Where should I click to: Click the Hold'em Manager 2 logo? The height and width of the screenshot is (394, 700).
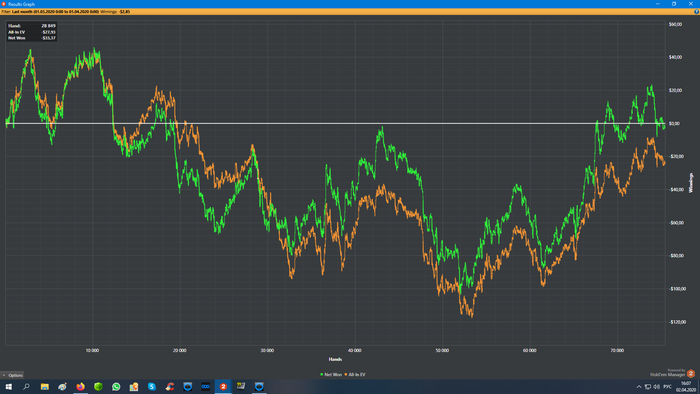click(690, 373)
